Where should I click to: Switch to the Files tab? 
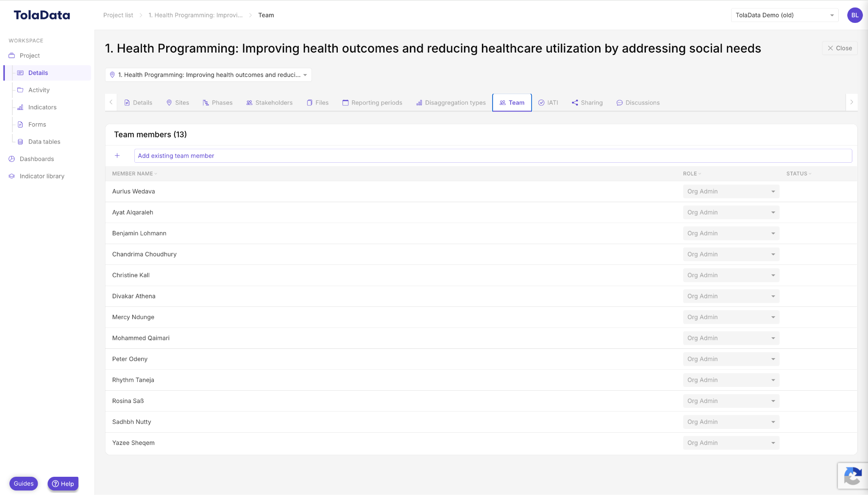click(317, 103)
